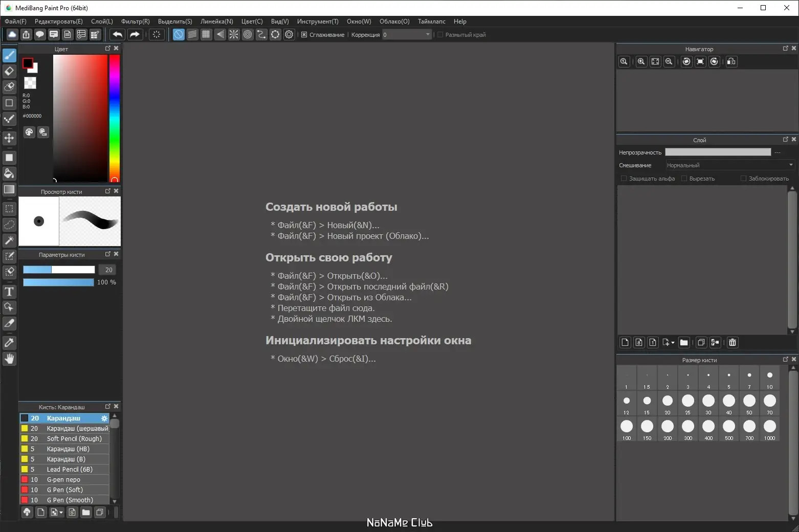Open the Файл(F) menu
Image resolution: width=799 pixels, height=532 pixels.
15,21
